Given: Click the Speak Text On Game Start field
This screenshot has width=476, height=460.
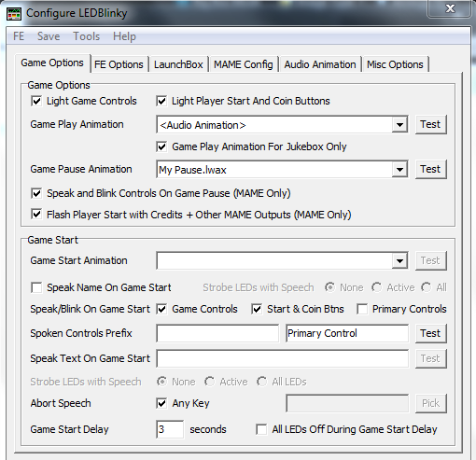Looking at the screenshot, I should coord(283,358).
